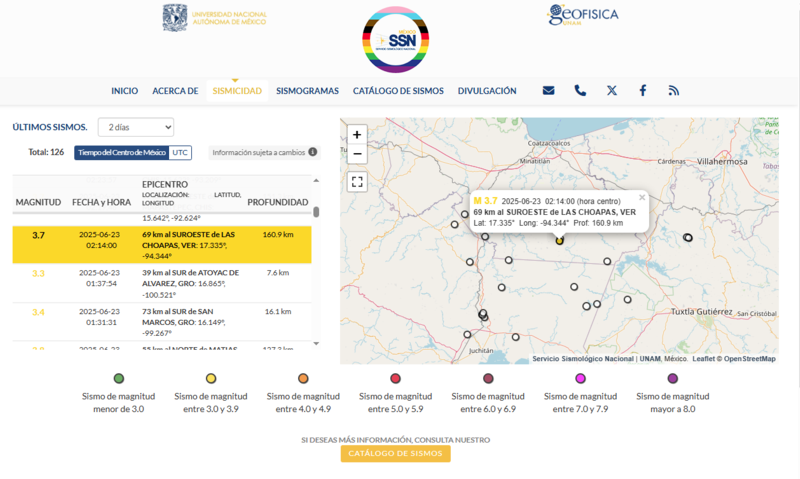Click the FECHA y HORA column header
This screenshot has width=800, height=479.
[x=102, y=202]
